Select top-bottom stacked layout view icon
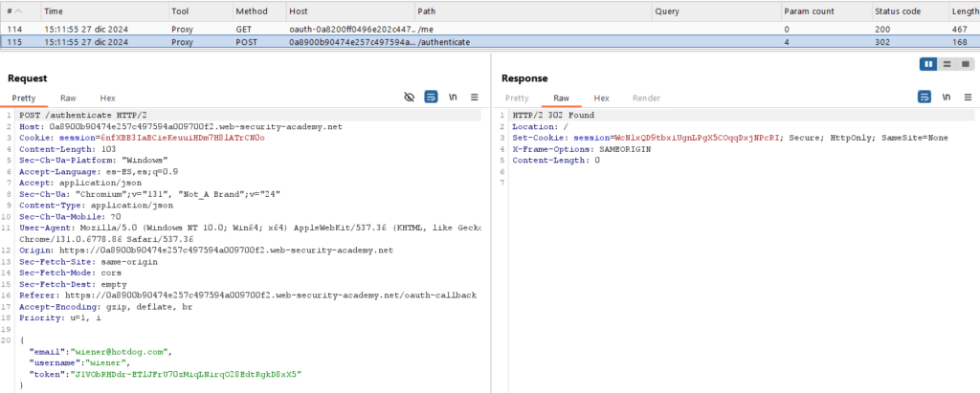The image size is (980, 393). (947, 64)
